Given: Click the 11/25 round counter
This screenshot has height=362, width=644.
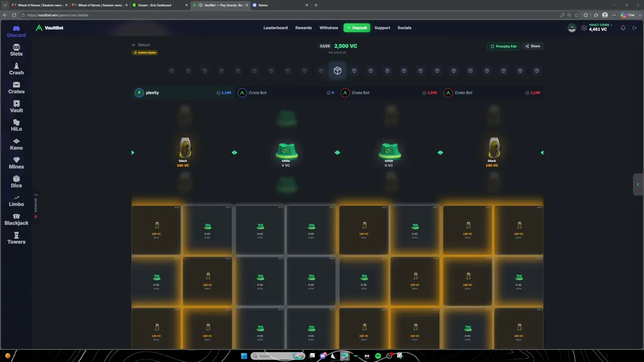Looking at the screenshot, I should 325,46.
